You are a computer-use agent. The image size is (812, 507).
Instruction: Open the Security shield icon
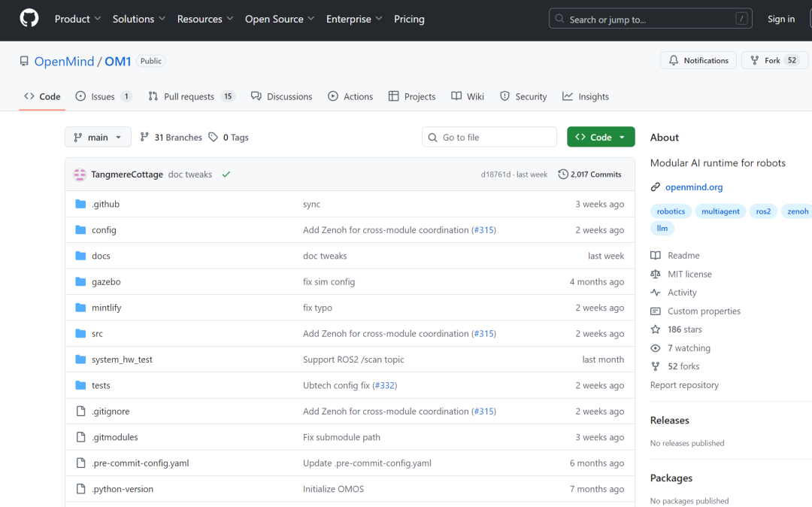(504, 96)
